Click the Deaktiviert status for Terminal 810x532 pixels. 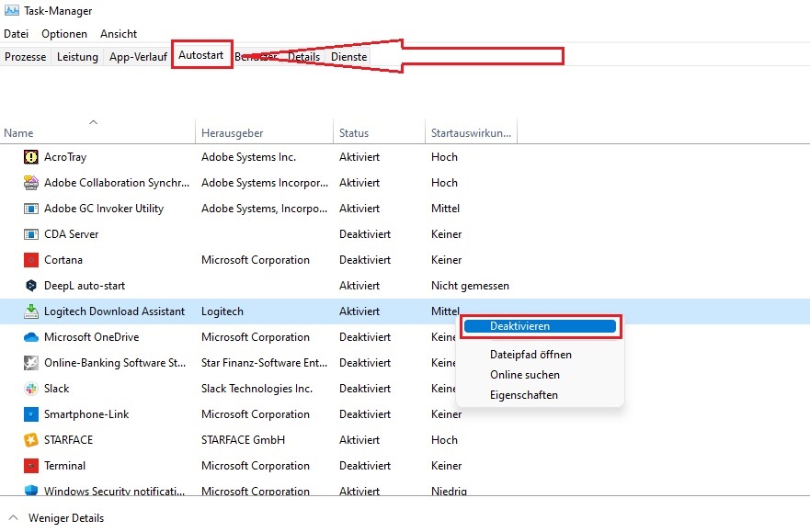tap(365, 466)
